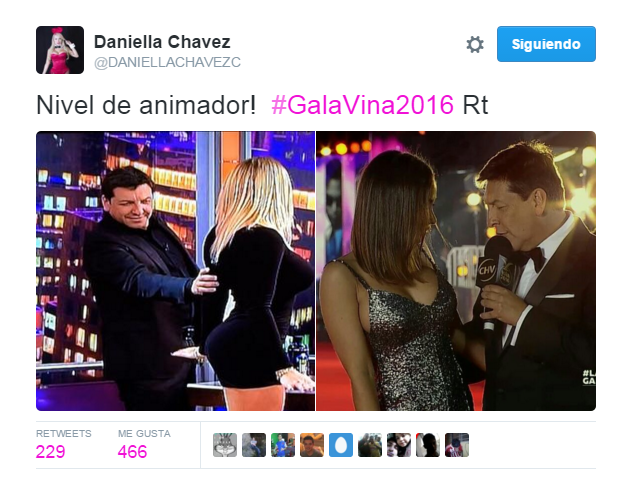Click the eighth silhouette avatar

click(x=428, y=445)
